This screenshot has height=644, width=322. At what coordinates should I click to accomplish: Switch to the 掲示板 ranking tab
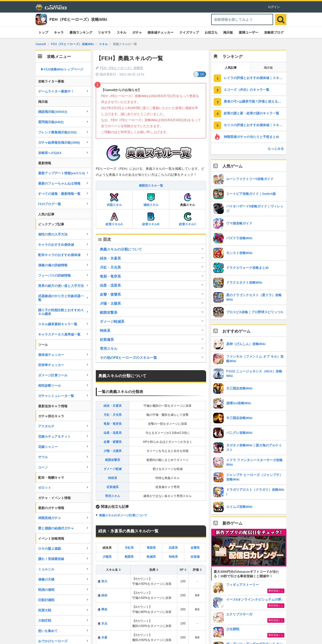(x=268, y=68)
